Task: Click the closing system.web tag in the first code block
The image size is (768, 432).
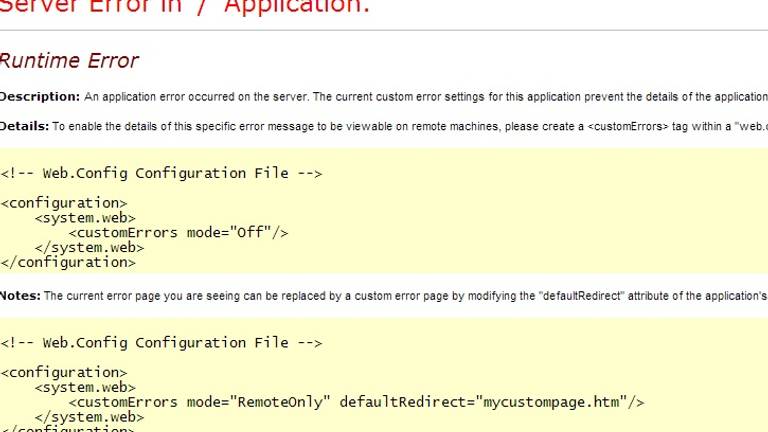Action: click(89, 248)
